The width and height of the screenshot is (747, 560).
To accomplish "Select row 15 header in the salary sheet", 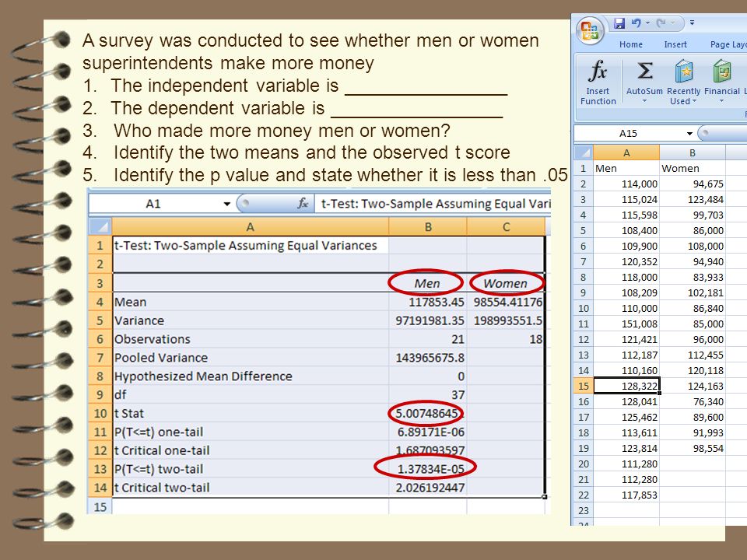I will pos(584,386).
